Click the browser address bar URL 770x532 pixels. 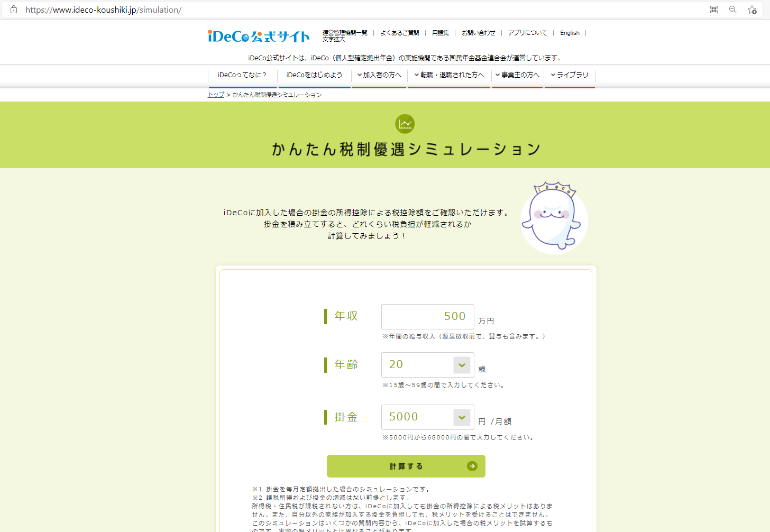(x=104, y=10)
